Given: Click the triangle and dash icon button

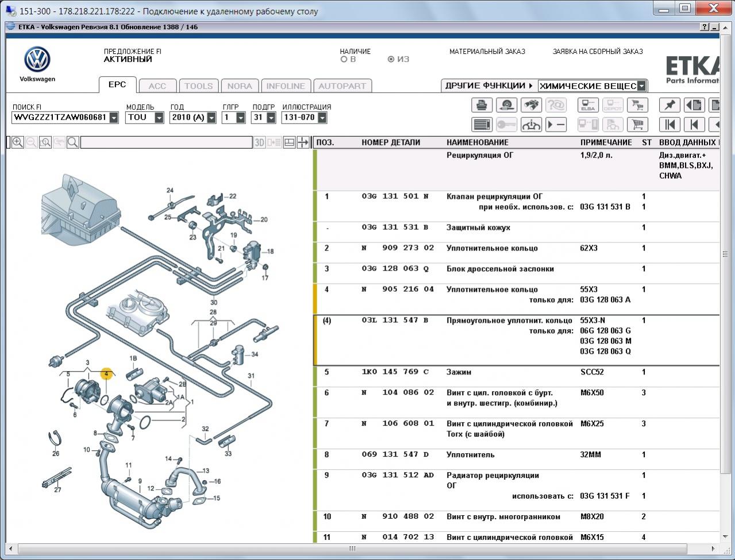Looking at the screenshot, I should point(556,124).
